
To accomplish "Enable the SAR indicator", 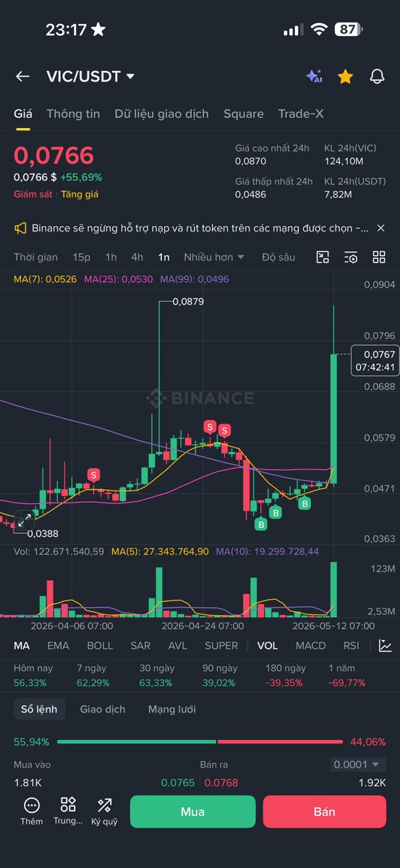I will coord(140,645).
